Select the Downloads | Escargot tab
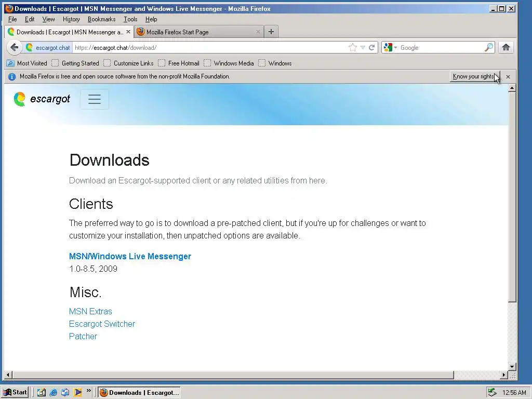The width and height of the screenshot is (532, 399). click(69, 32)
